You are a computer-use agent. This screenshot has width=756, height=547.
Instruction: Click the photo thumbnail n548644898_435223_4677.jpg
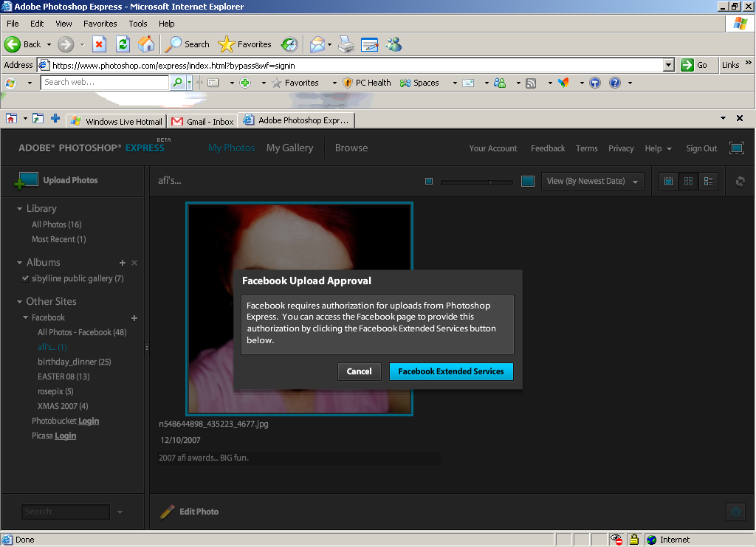(x=300, y=309)
